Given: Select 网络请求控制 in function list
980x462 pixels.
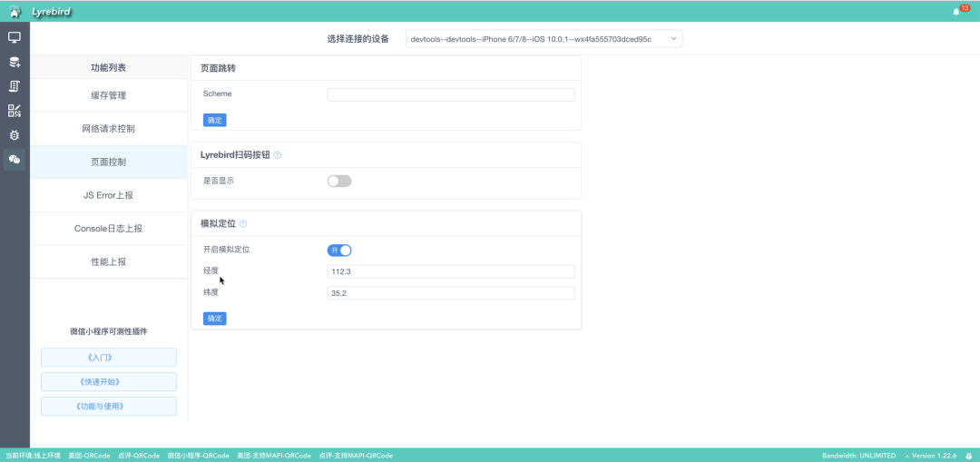Looking at the screenshot, I should pos(109,129).
